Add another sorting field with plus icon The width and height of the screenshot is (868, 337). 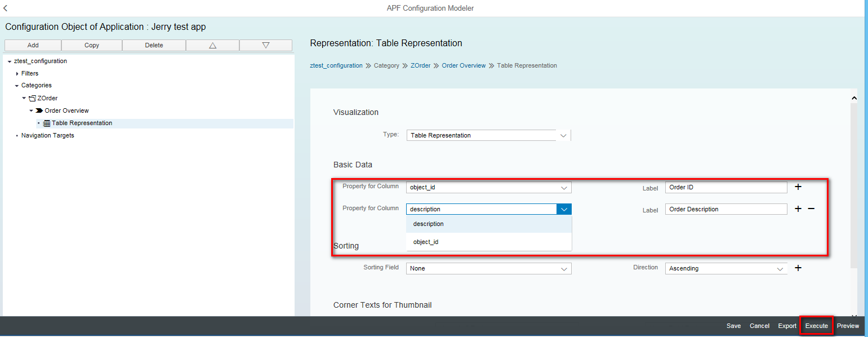(798, 268)
